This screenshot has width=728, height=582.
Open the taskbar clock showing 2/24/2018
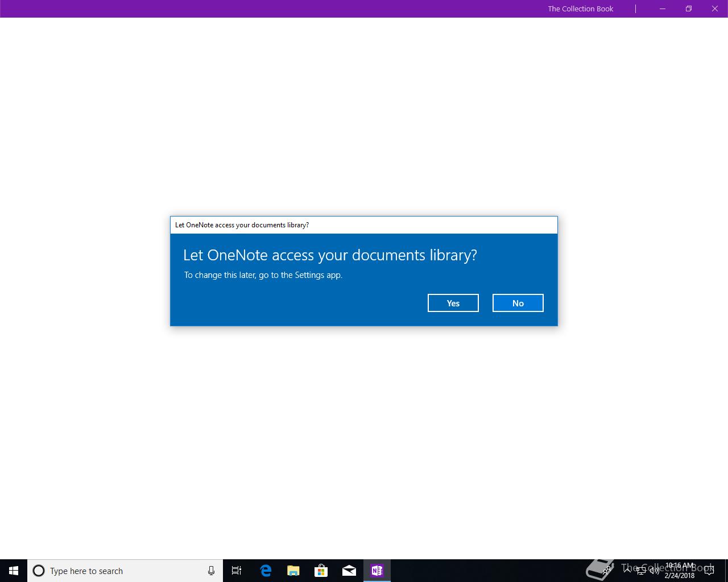680,571
